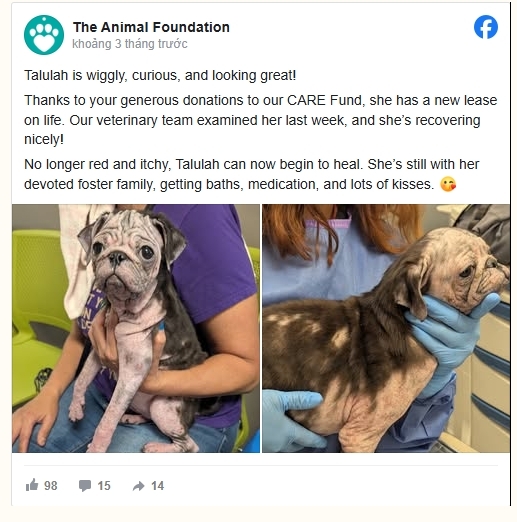
Task: Click the CARE Fund paragraph text
Action: pyautogui.click(x=260, y=120)
